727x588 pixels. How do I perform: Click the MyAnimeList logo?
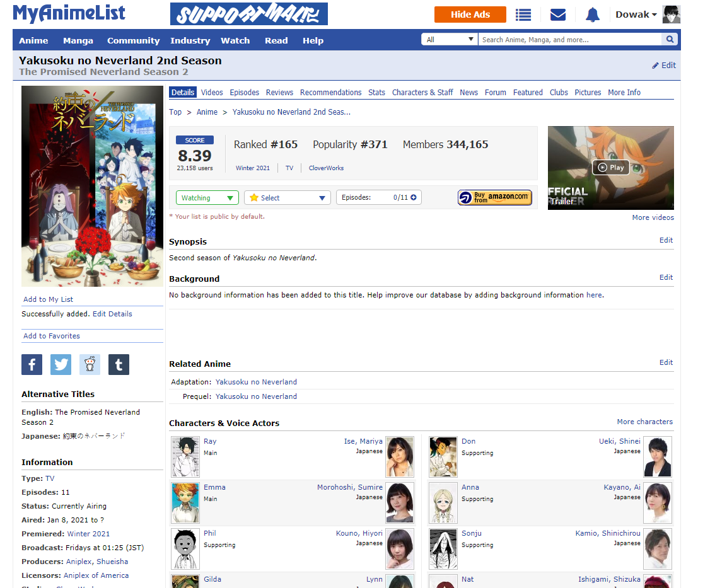[69, 13]
